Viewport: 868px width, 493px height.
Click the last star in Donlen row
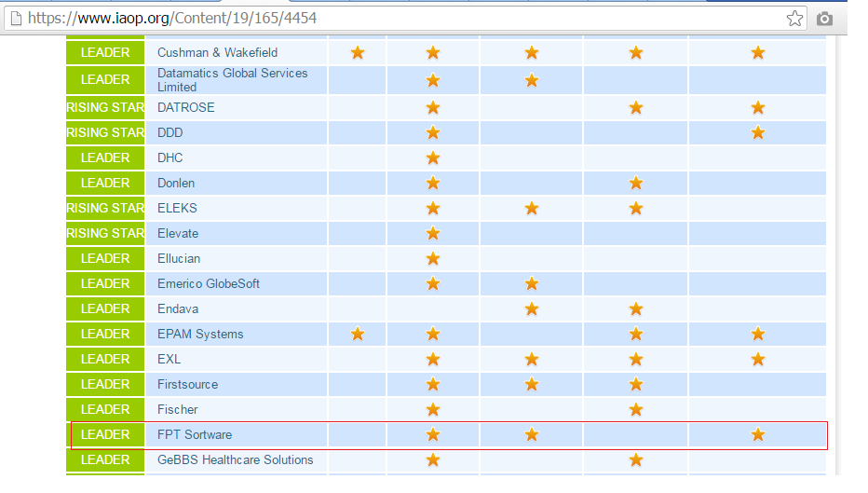[636, 183]
